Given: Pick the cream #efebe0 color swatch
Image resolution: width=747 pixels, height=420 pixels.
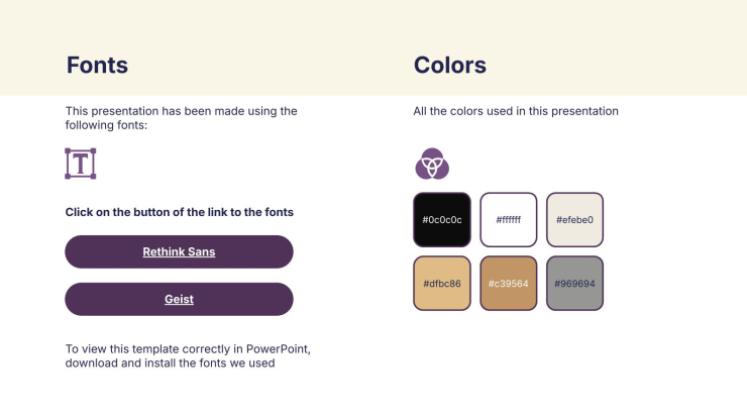Looking at the screenshot, I should click(574, 219).
